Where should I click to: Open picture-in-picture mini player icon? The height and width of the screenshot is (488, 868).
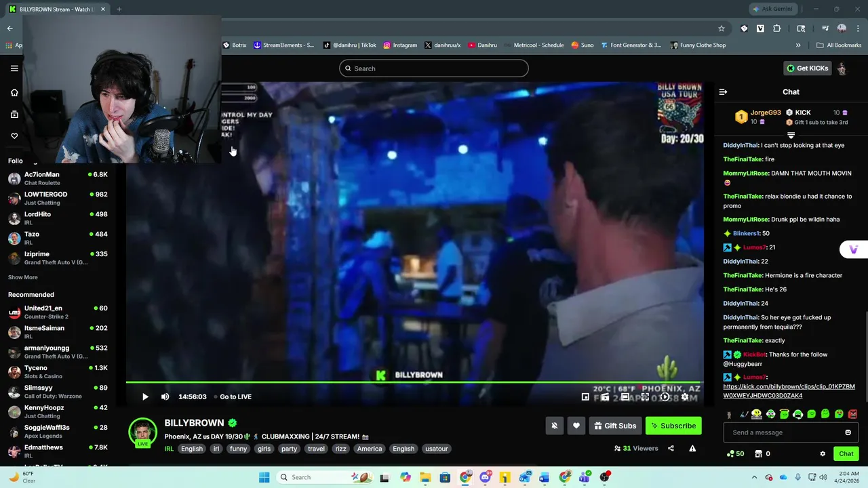585,397
